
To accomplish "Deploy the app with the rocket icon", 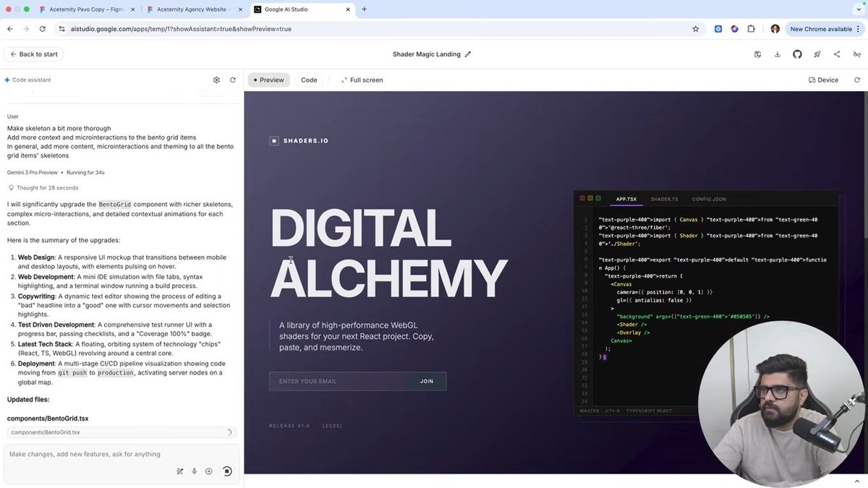I will (817, 54).
